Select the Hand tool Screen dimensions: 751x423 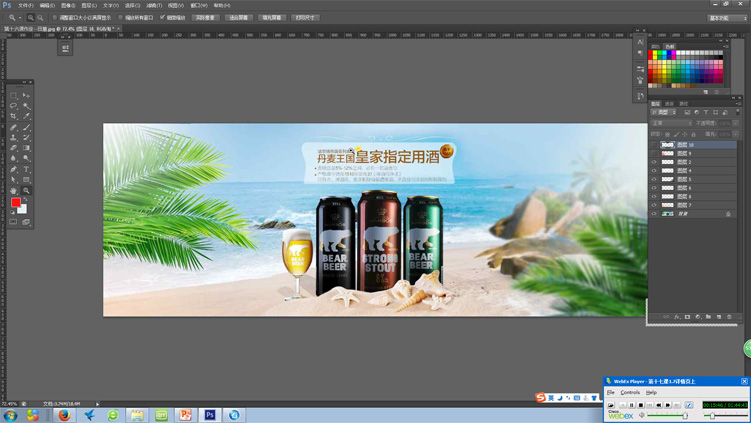click(x=13, y=190)
